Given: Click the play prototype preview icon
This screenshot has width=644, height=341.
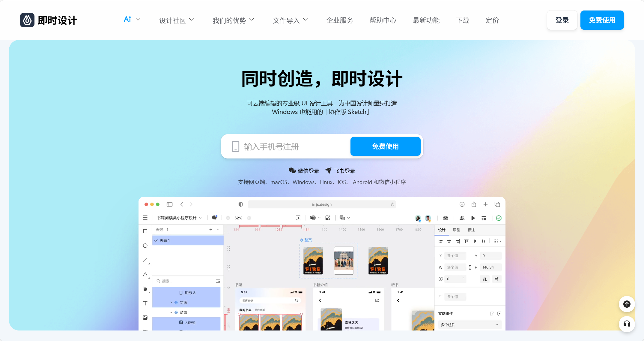Looking at the screenshot, I should (x=473, y=218).
